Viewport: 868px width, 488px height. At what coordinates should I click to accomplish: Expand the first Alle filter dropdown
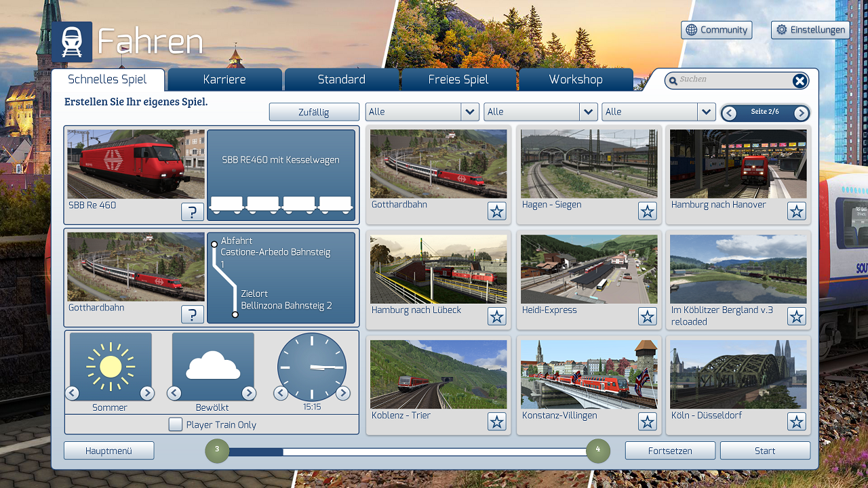[470, 112]
